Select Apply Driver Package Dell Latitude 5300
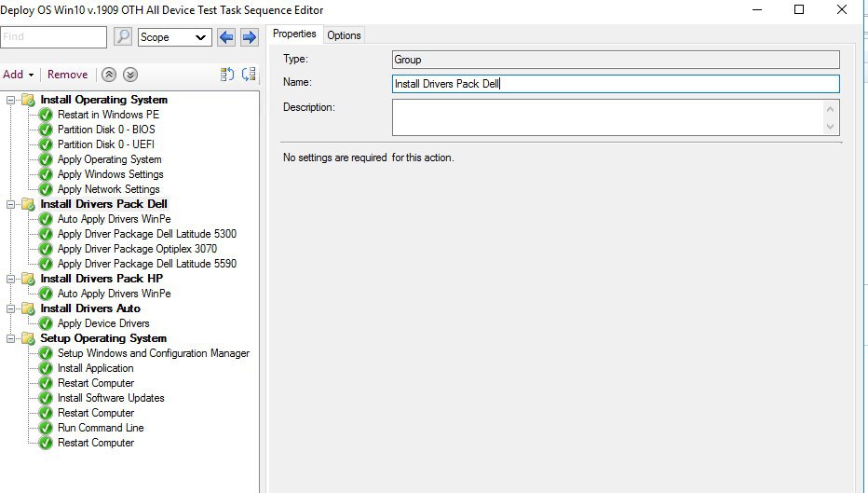 pos(147,234)
